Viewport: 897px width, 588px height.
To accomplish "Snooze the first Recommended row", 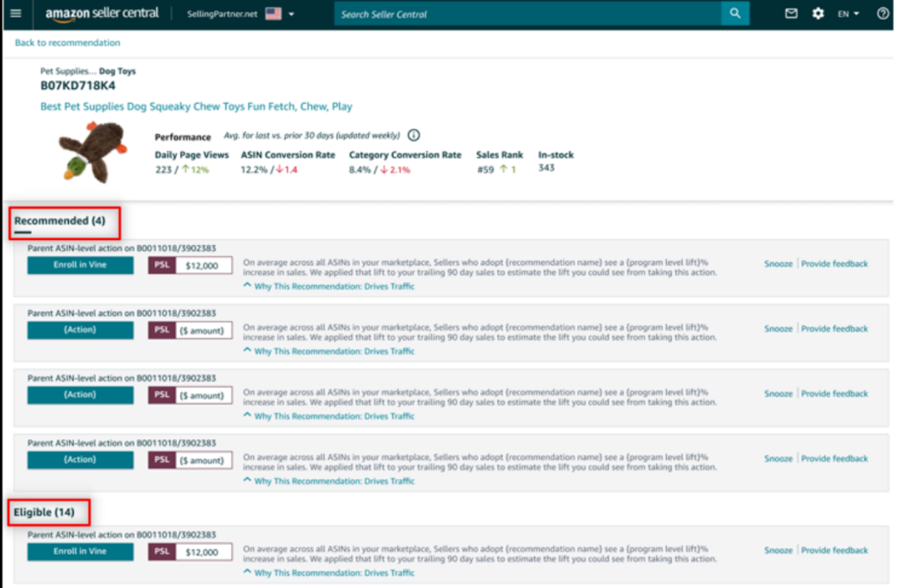I will (778, 263).
